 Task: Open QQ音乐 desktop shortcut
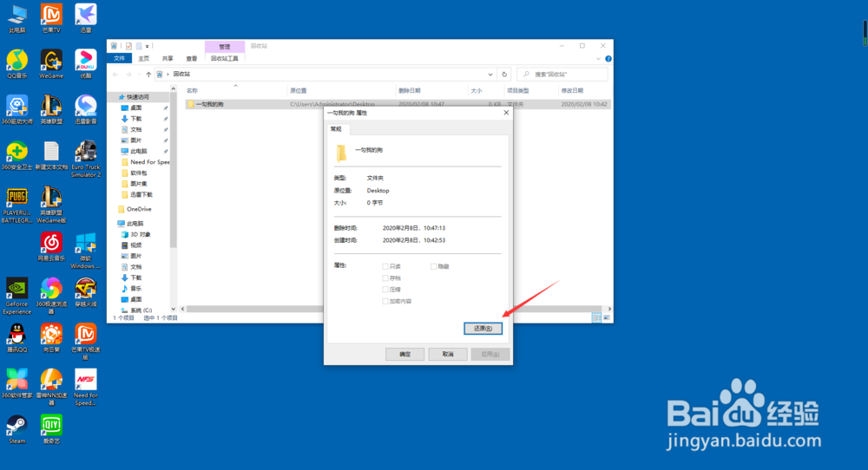point(17,64)
